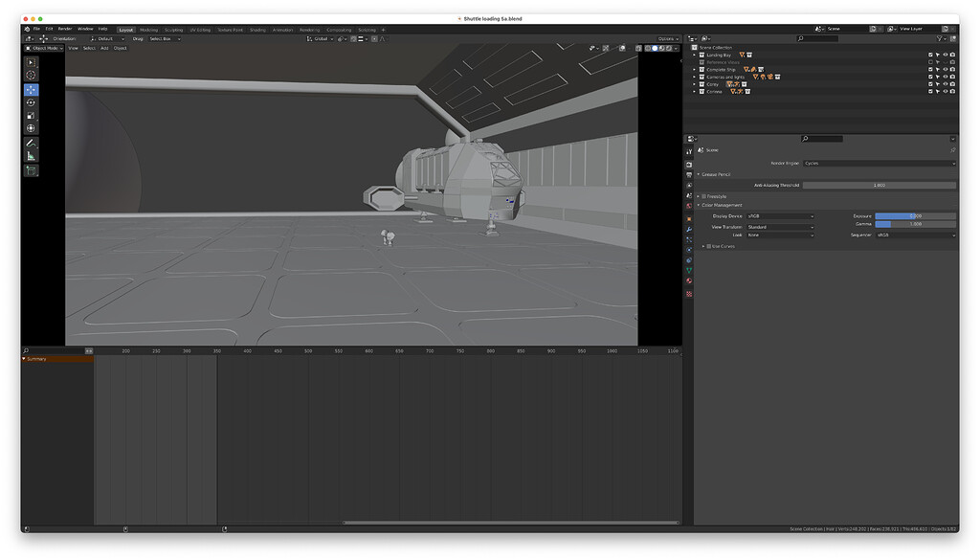Open the Object Mode dropdown
The height and width of the screenshot is (560, 980).
point(44,48)
